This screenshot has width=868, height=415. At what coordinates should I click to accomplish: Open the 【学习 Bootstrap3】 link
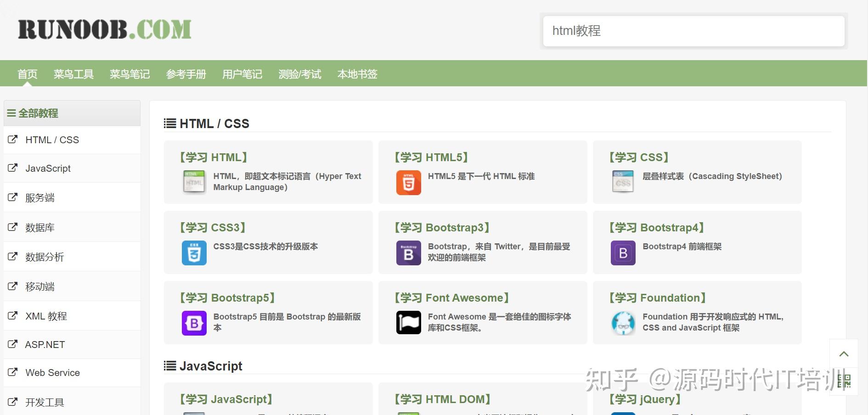pos(442,228)
